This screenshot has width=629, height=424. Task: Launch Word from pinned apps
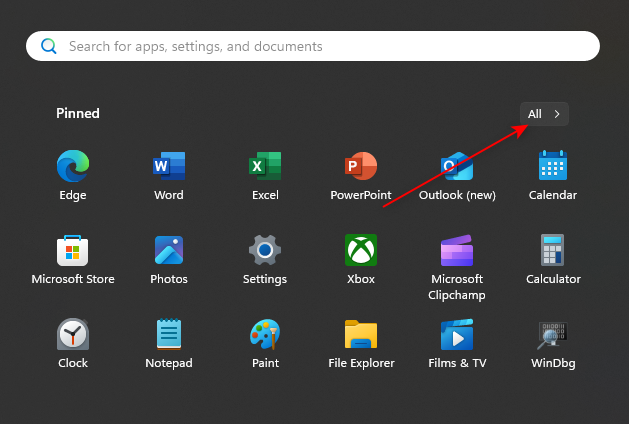pyautogui.click(x=169, y=166)
